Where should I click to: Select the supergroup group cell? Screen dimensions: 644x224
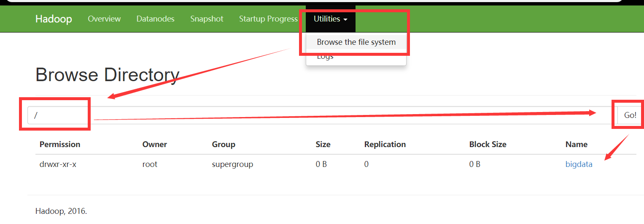[232, 164]
